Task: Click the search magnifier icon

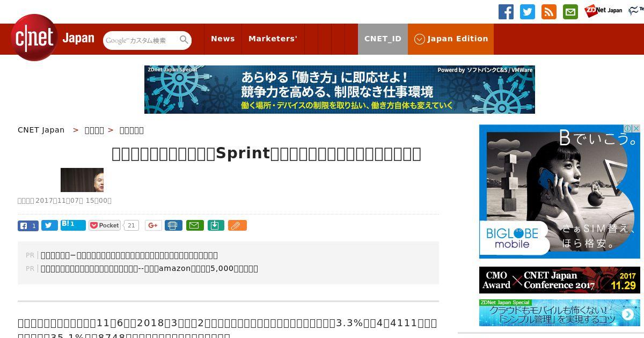Action: click(x=184, y=40)
